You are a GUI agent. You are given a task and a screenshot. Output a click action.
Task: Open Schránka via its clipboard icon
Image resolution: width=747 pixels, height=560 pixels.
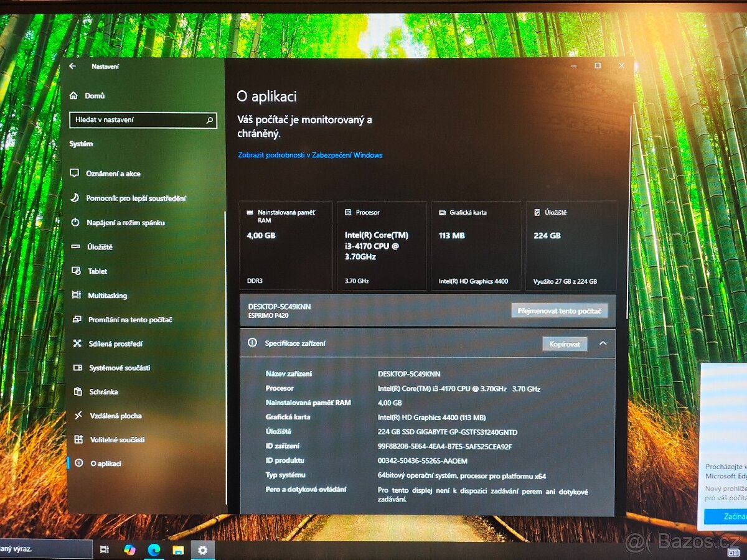[76, 391]
